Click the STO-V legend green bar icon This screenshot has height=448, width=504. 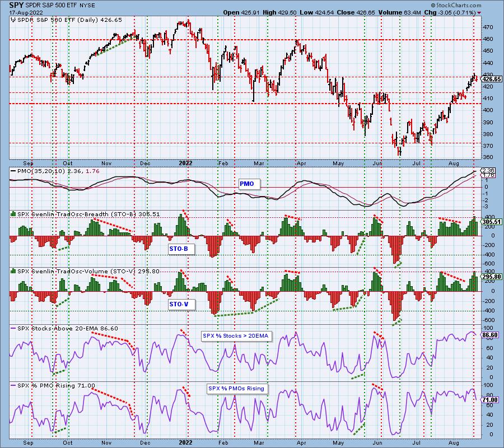13,271
